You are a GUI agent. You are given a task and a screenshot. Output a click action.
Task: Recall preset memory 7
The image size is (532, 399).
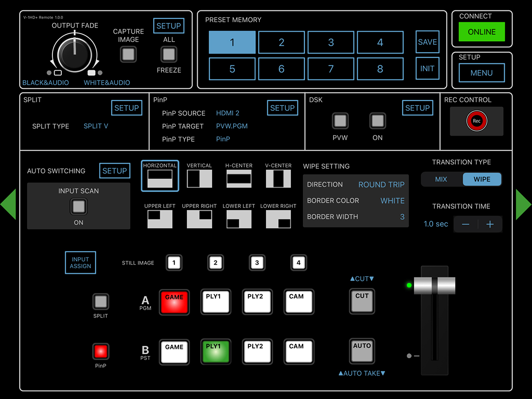(331, 69)
